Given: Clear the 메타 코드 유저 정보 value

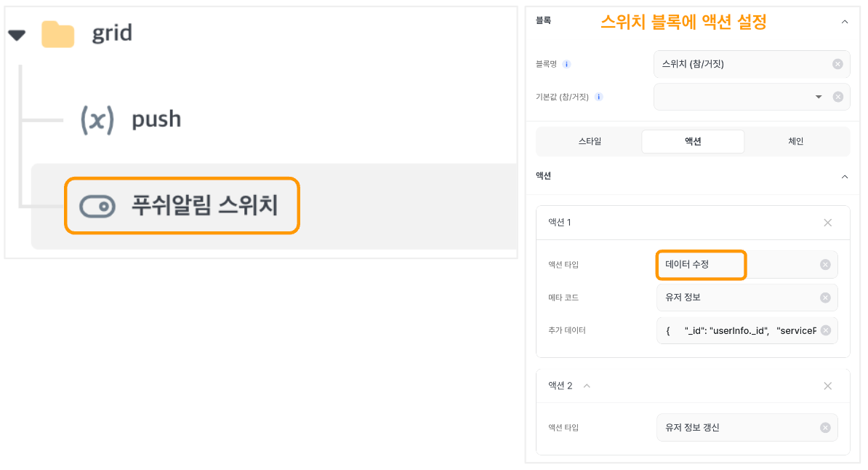Looking at the screenshot, I should pyautogui.click(x=825, y=298).
